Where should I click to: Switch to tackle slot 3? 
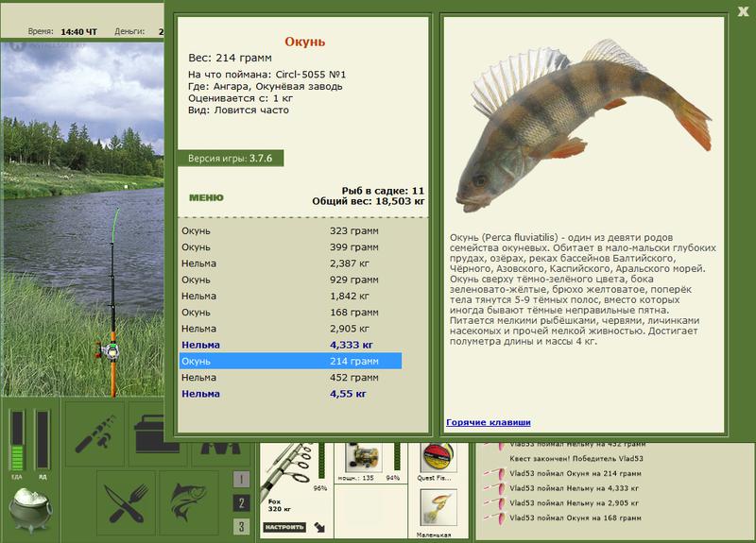pyautogui.click(x=242, y=527)
